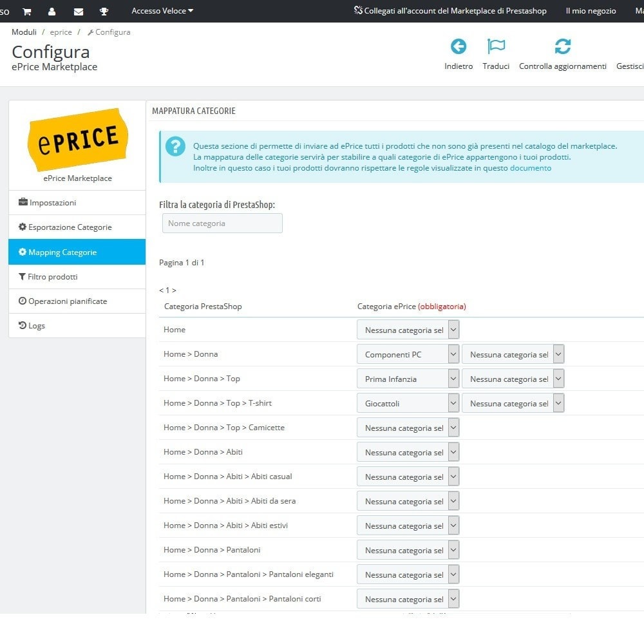Click the 'Pagina 1 di 1' text
This screenshot has width=644, height=644.
point(182,263)
